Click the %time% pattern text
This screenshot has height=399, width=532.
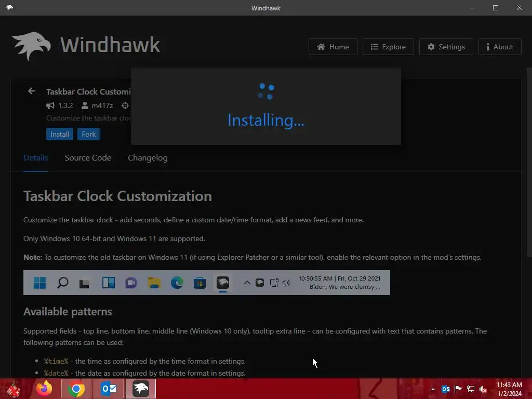pos(56,362)
